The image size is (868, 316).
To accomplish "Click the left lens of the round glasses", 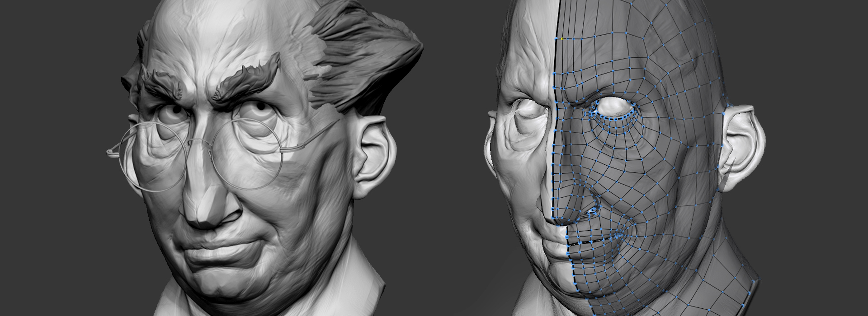I will 156,156.
